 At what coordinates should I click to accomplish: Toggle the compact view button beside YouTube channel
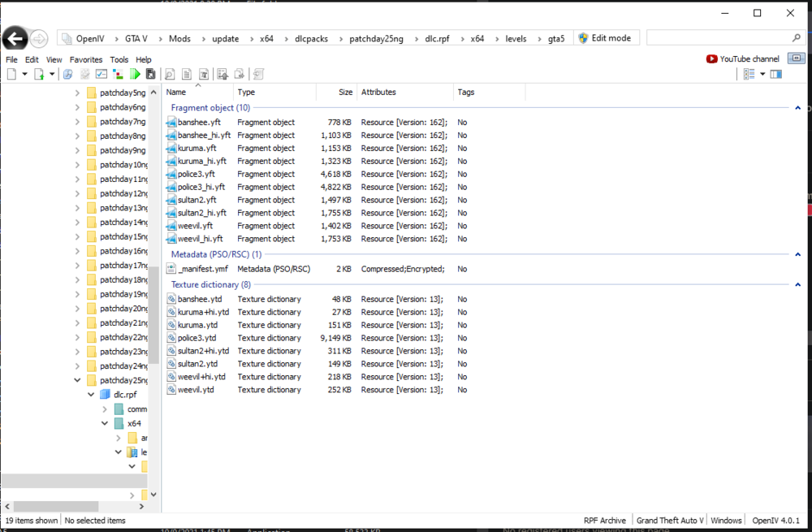796,58
